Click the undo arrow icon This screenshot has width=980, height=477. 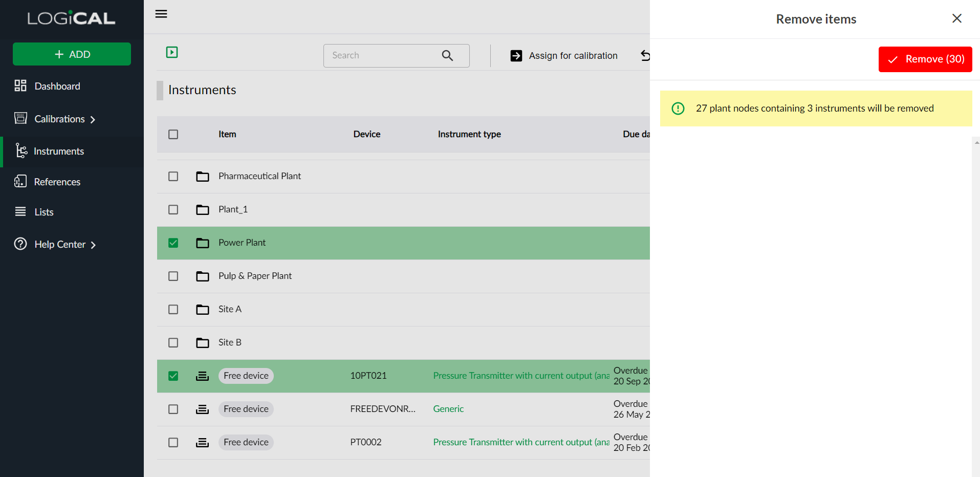(645, 55)
